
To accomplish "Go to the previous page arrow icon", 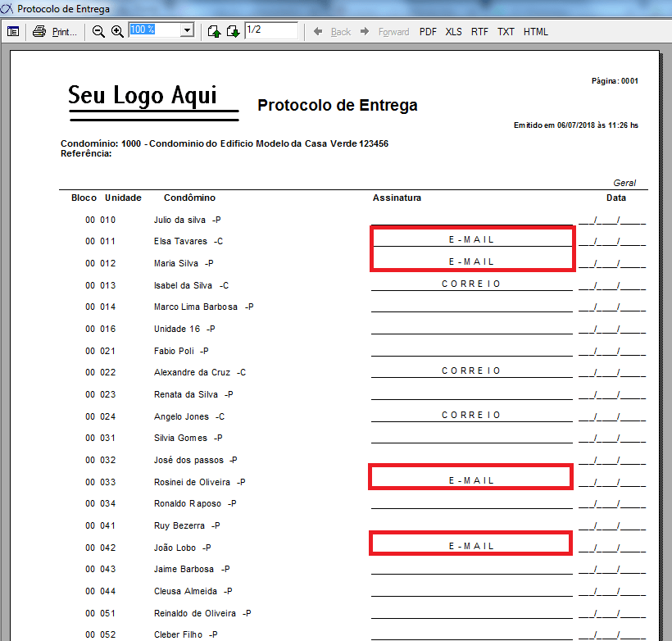I will coord(215,30).
